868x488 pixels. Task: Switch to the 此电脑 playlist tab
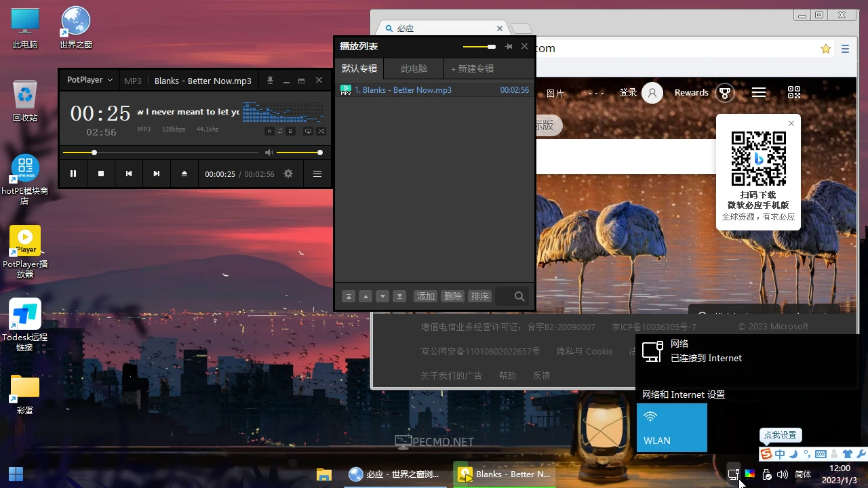414,68
